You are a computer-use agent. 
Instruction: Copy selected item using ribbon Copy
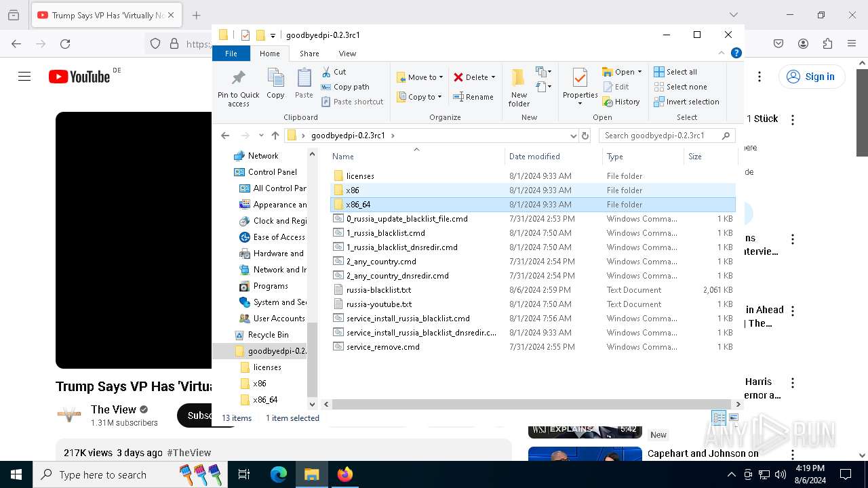coord(275,85)
